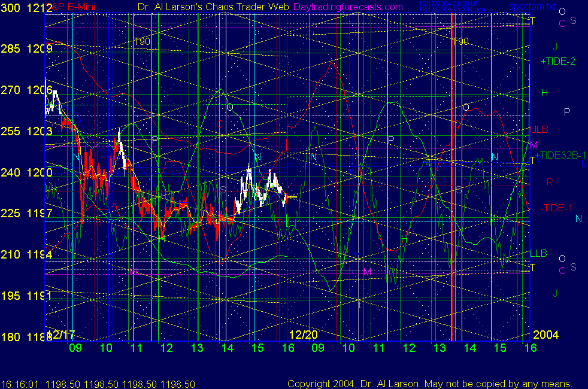Click the yellow current-price arrow marker

[292, 196]
